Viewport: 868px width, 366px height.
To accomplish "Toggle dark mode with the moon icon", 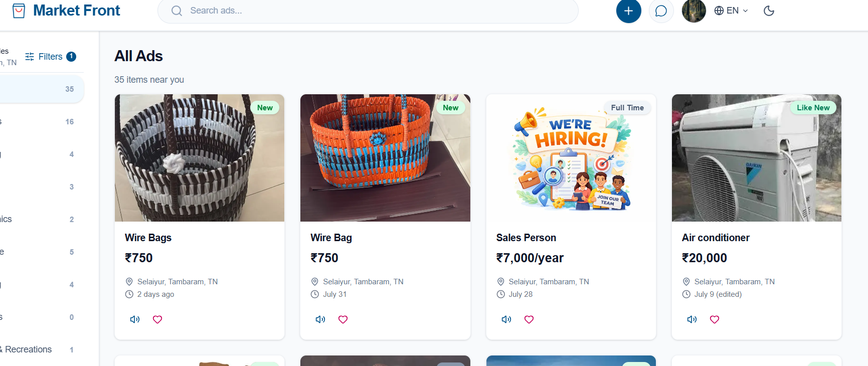I will (x=769, y=11).
